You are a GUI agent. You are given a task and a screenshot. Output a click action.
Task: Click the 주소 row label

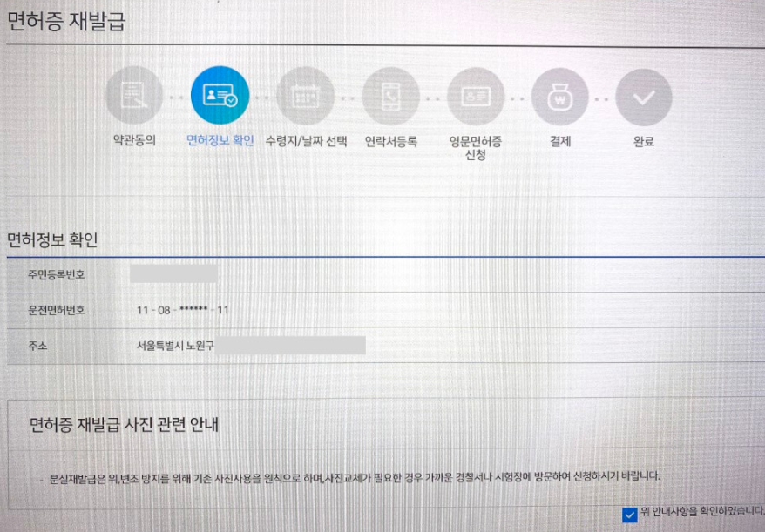(37, 347)
